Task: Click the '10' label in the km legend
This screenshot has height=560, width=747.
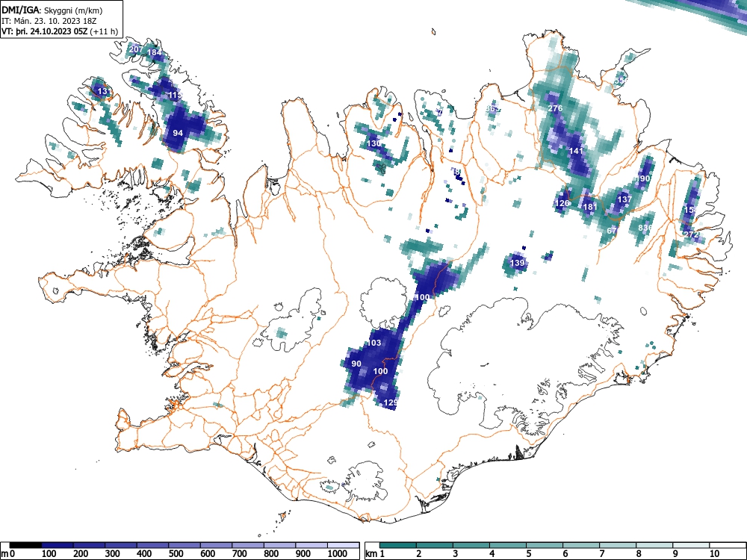Action: point(714,554)
